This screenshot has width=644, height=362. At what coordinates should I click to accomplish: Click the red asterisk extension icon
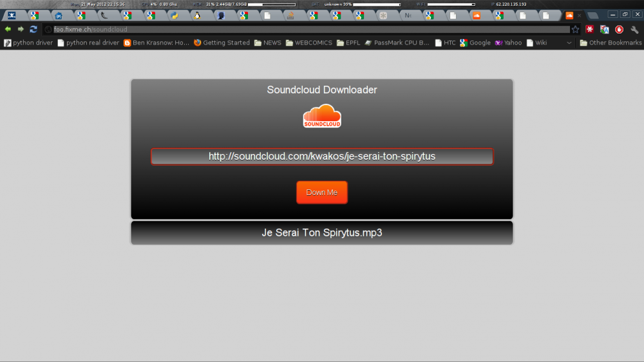click(x=589, y=30)
